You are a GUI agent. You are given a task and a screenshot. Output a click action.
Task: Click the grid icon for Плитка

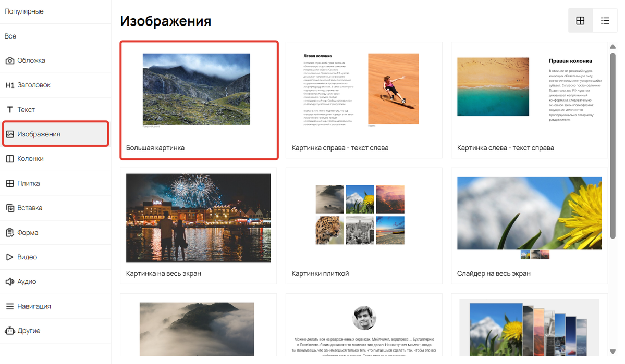pyautogui.click(x=10, y=183)
